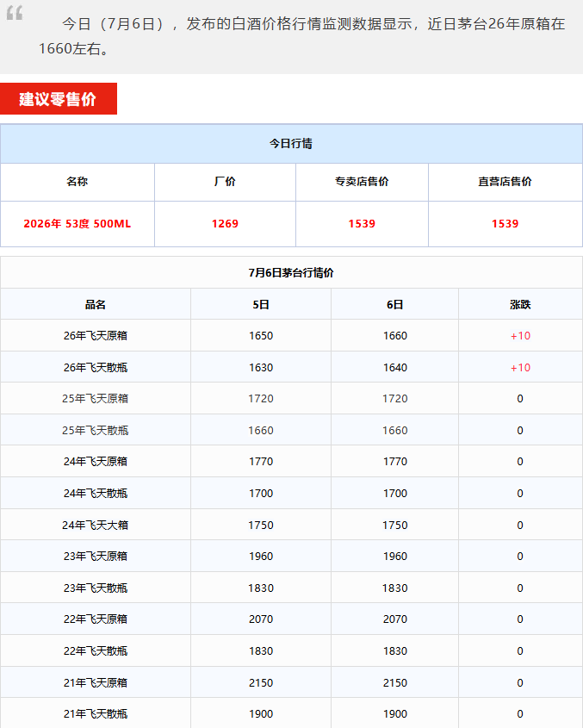
Task: Select the 品名 column header
Action: click(95, 305)
